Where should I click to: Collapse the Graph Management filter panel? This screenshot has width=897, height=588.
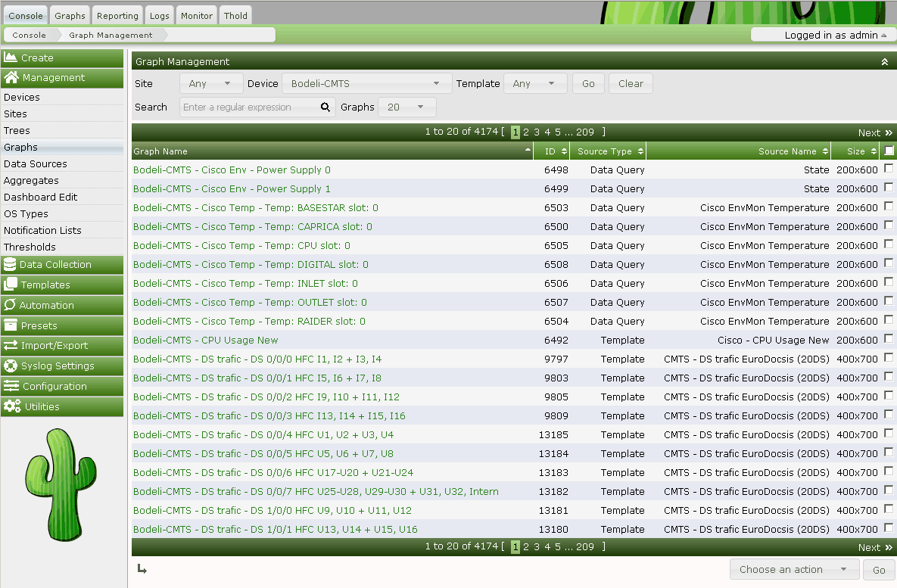pos(884,62)
